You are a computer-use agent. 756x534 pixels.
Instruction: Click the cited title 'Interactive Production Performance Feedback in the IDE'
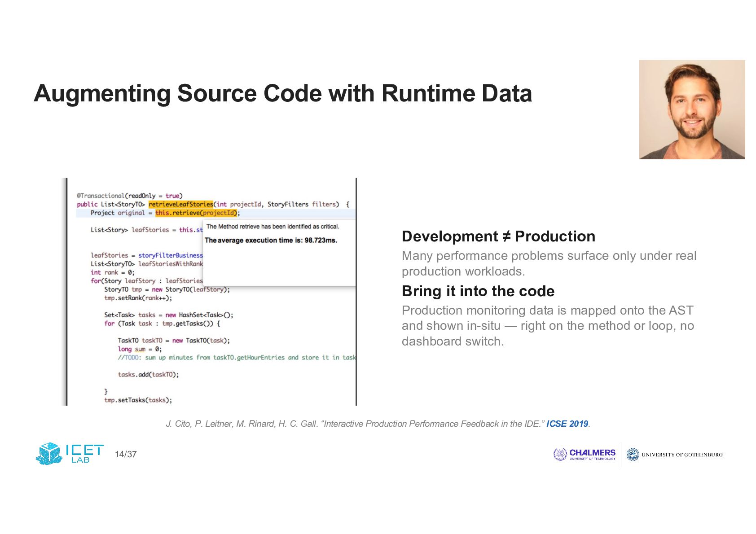[x=432, y=424]
